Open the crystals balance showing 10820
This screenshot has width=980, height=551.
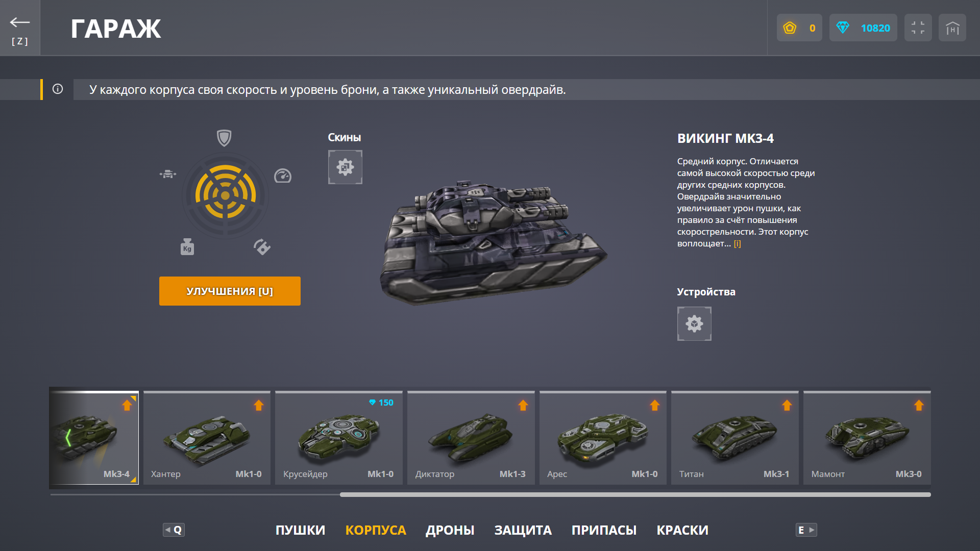(x=863, y=28)
